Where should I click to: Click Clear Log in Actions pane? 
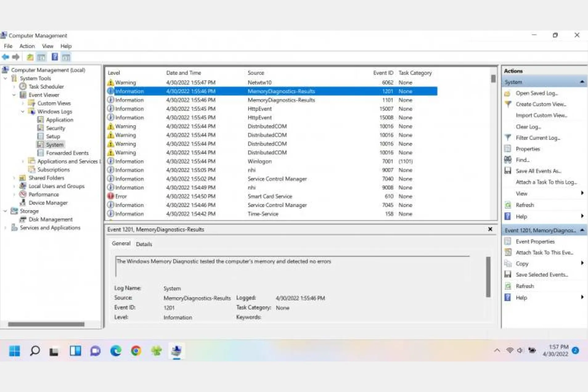coord(528,127)
